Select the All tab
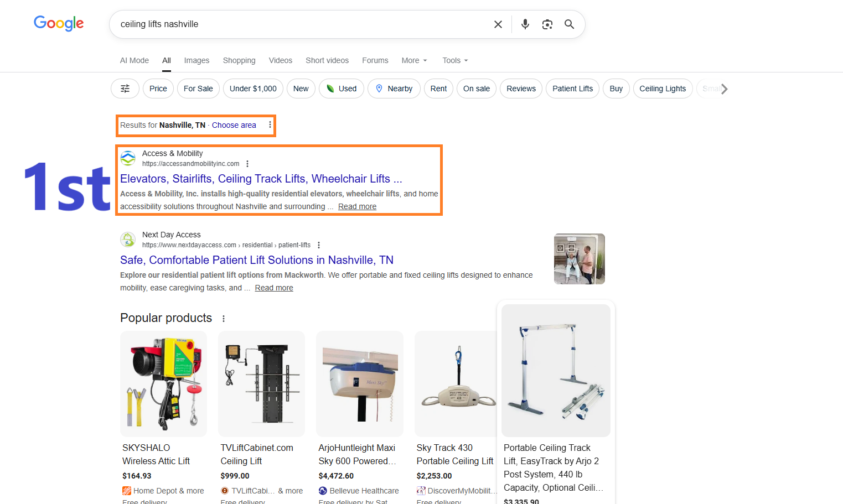Viewport: 843px width, 504px height. click(x=167, y=60)
